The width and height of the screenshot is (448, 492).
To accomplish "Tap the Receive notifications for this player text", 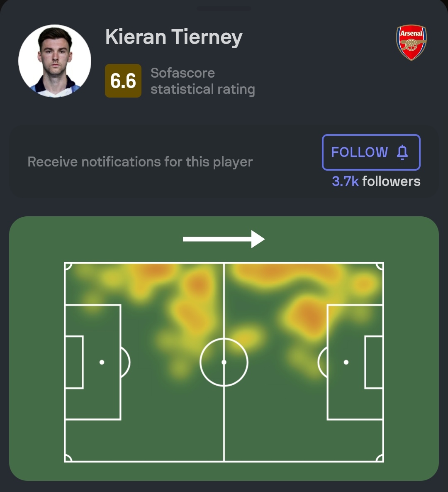I will [x=140, y=162].
